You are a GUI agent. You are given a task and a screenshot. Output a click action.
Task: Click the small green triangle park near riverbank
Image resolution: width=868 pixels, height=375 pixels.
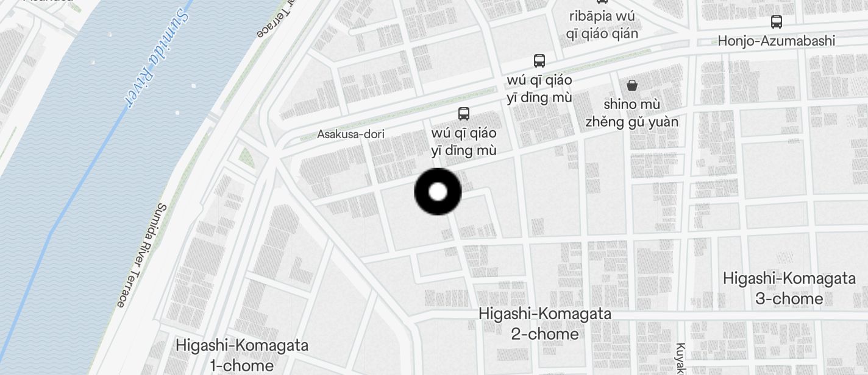coord(245,156)
